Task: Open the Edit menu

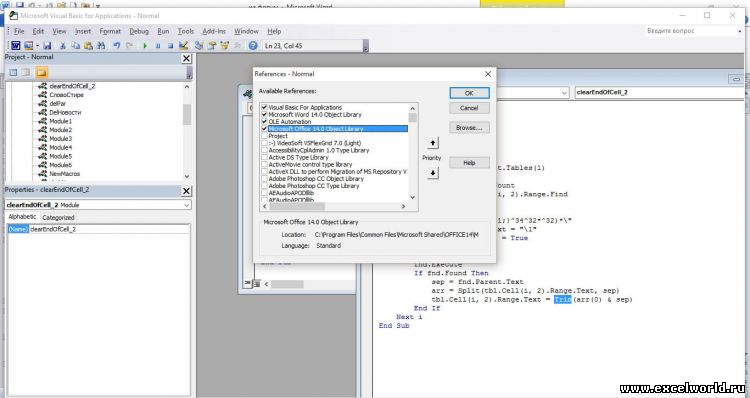Action: [x=38, y=31]
